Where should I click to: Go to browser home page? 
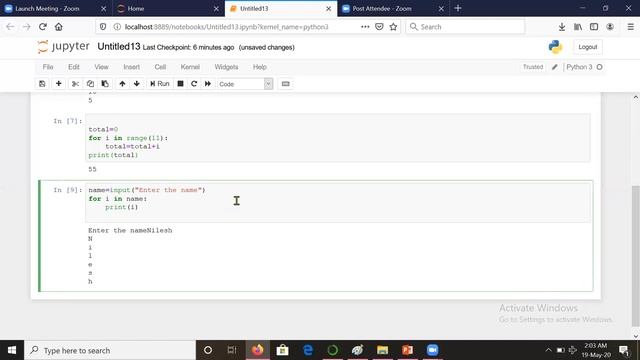click(59, 27)
